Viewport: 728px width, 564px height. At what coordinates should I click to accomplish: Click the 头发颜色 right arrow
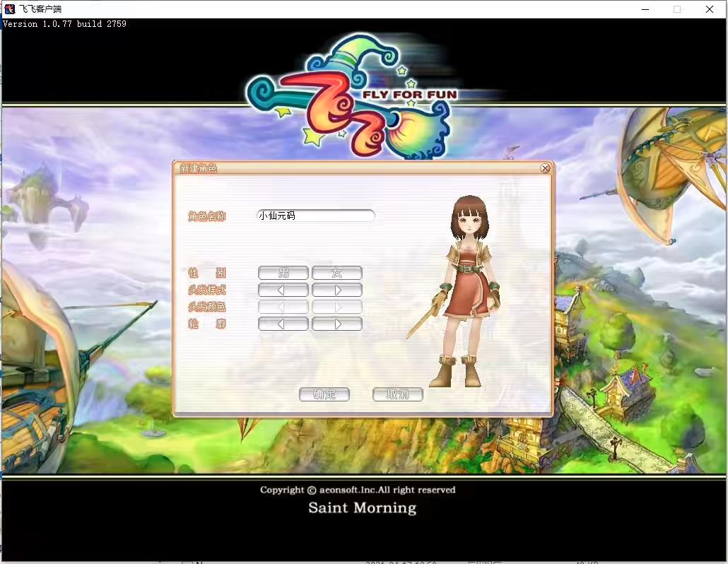[337, 307]
